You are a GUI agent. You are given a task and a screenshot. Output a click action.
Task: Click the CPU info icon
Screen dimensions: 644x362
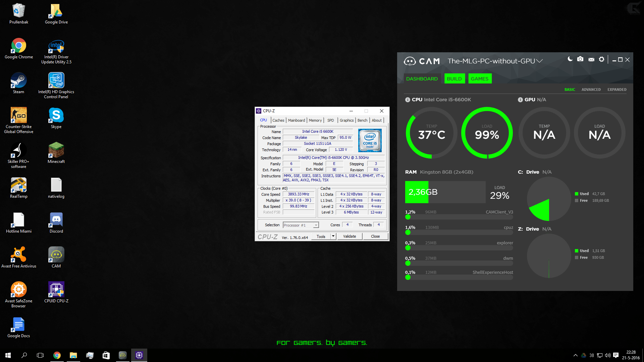click(x=408, y=100)
